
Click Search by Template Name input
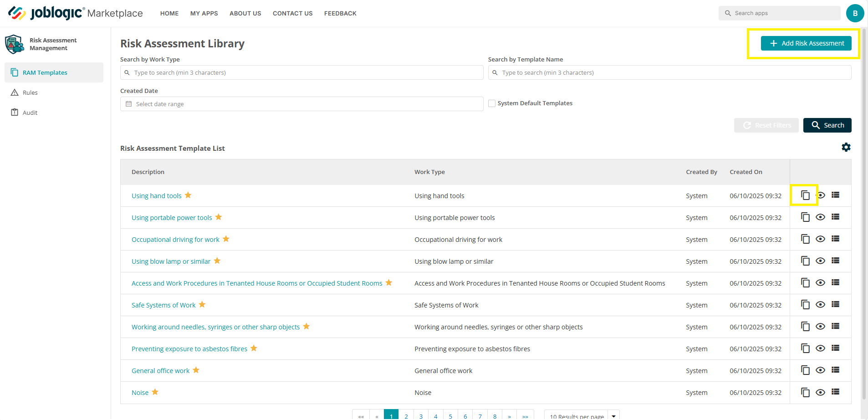(x=669, y=72)
